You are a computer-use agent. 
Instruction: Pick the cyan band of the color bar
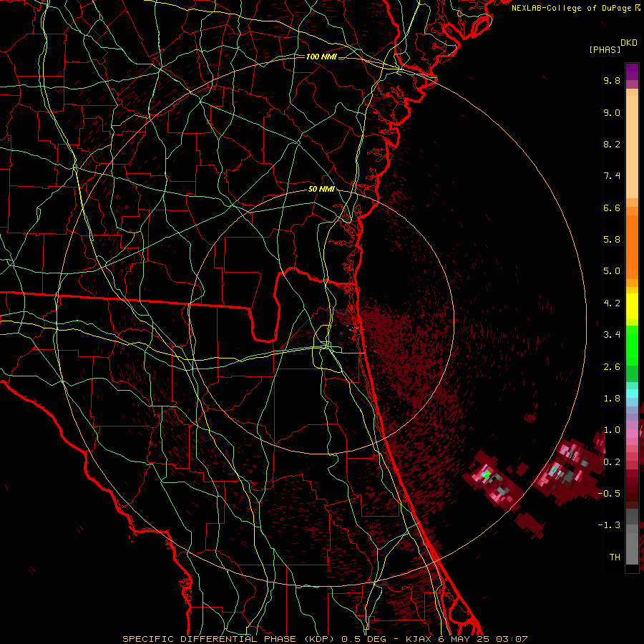pos(632,393)
